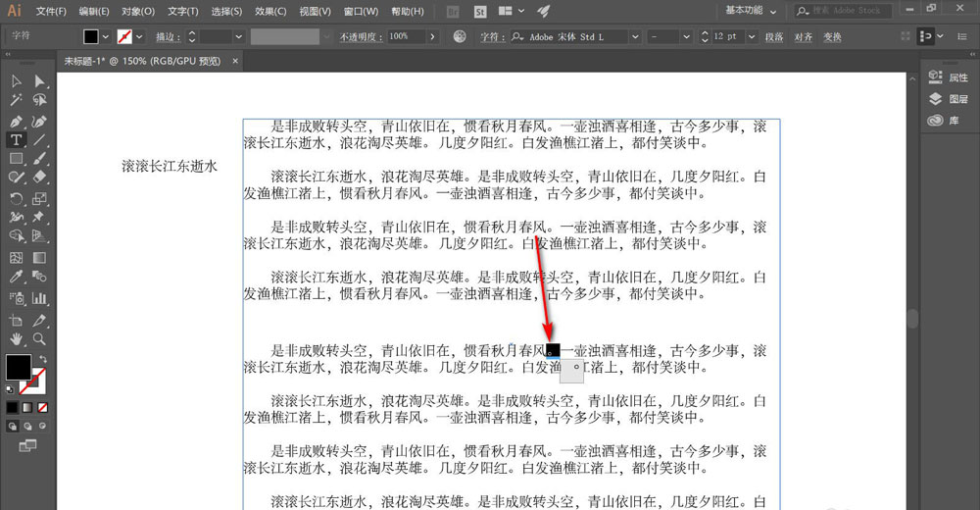Select the Hand tool

(17, 338)
